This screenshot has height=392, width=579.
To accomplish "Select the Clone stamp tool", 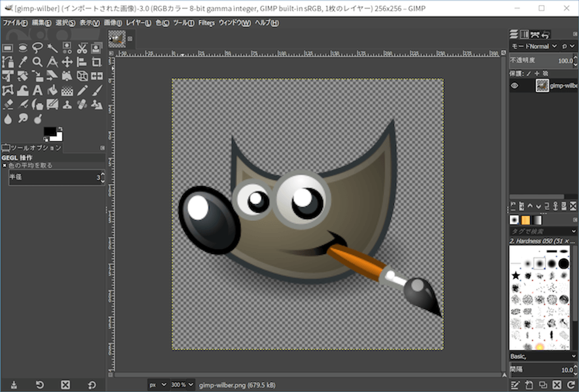I will [67, 104].
